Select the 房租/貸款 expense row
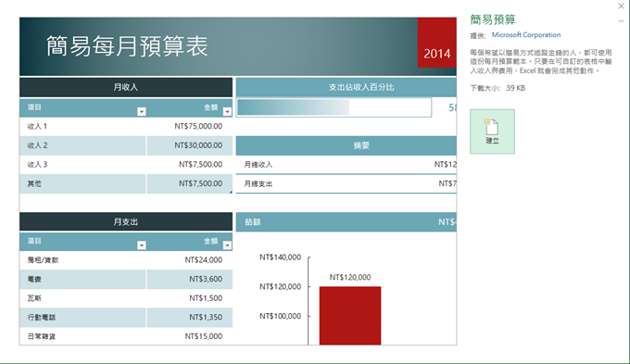 click(x=126, y=260)
